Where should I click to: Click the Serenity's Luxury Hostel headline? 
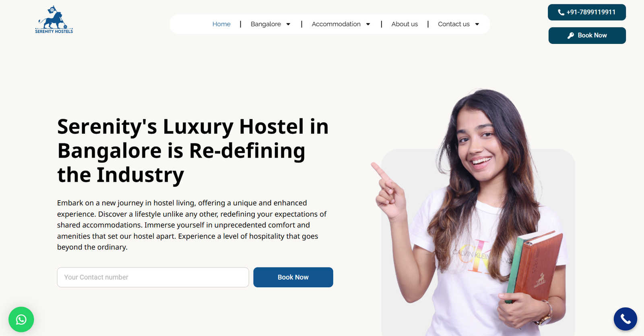click(x=193, y=151)
